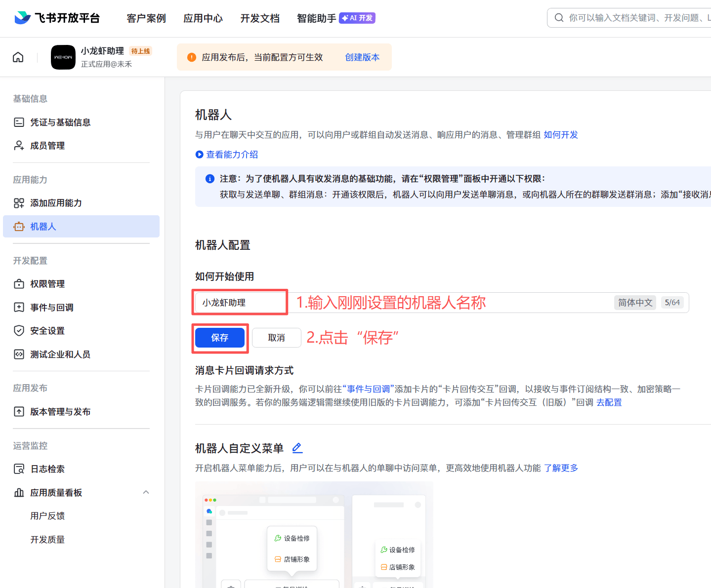
Task: Click the search magnifier icon
Action: tap(559, 17)
